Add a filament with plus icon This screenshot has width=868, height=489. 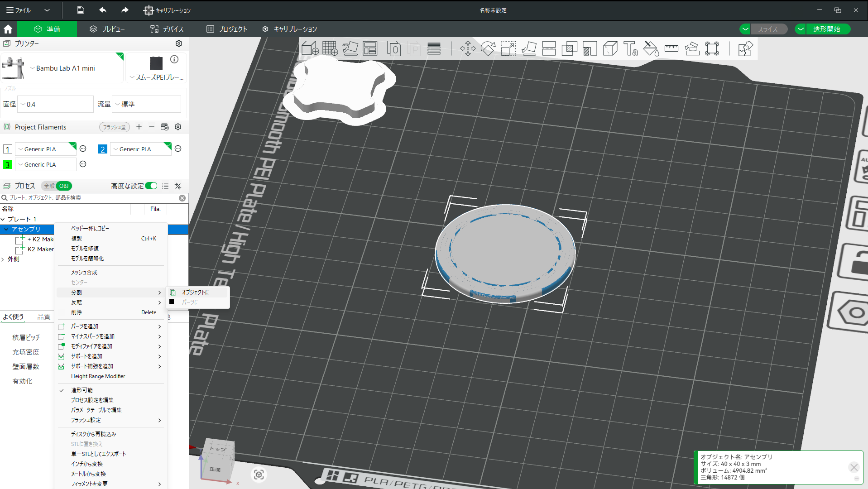(x=139, y=127)
